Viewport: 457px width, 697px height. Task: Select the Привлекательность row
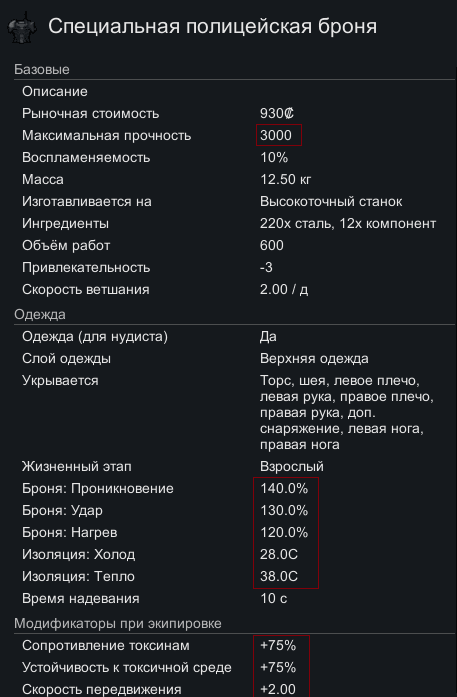[x=234, y=268]
